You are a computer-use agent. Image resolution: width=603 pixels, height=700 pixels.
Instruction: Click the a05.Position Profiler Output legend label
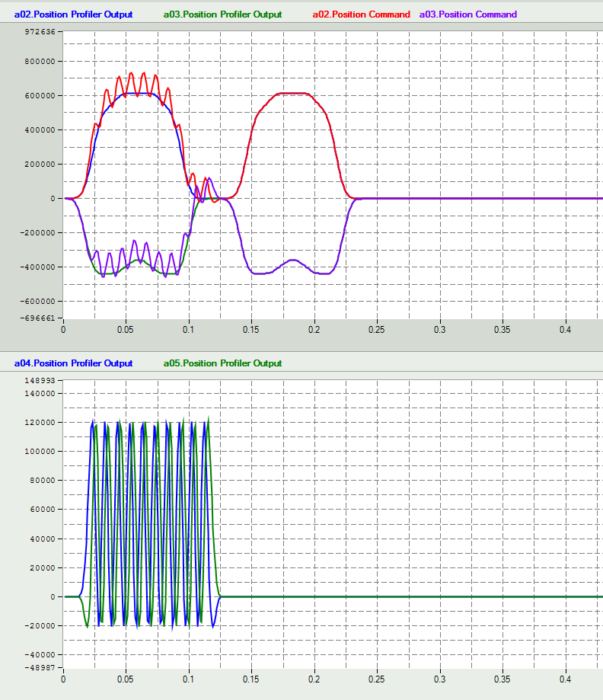(x=222, y=363)
